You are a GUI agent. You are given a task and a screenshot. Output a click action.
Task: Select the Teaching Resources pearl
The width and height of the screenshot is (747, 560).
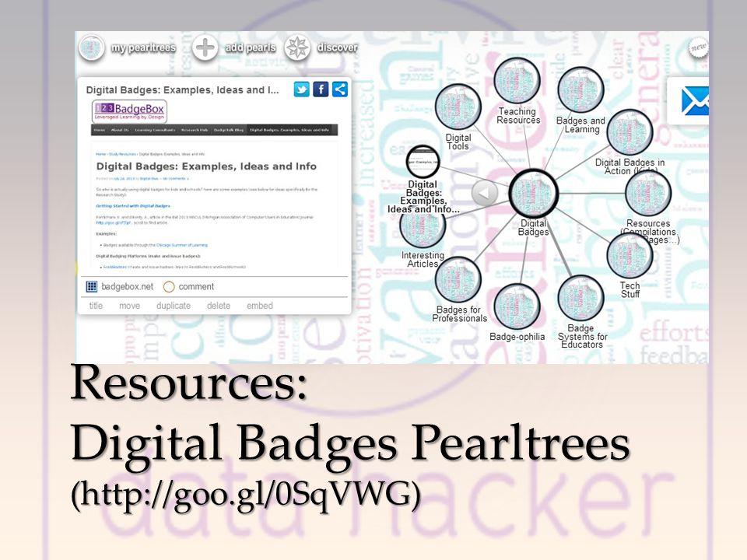coord(517,81)
